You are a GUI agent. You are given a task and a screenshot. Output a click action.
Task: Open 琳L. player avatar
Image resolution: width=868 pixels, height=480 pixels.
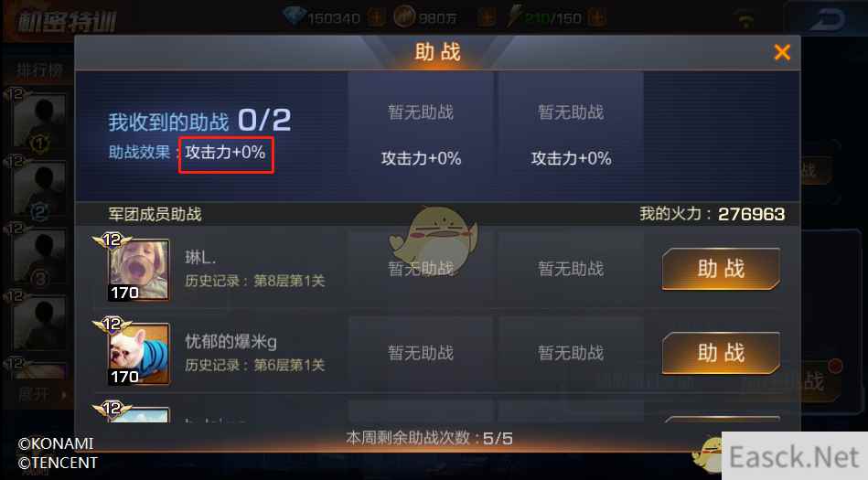point(138,270)
